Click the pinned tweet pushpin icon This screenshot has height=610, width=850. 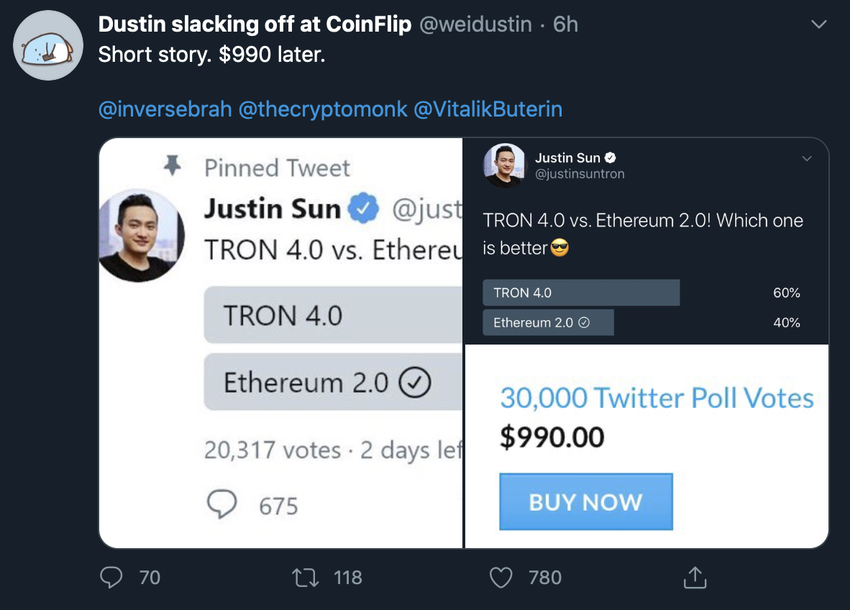tap(172, 165)
